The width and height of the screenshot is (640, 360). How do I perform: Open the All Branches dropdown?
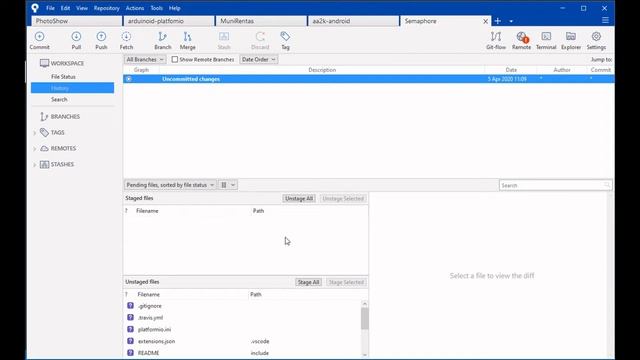click(x=145, y=60)
